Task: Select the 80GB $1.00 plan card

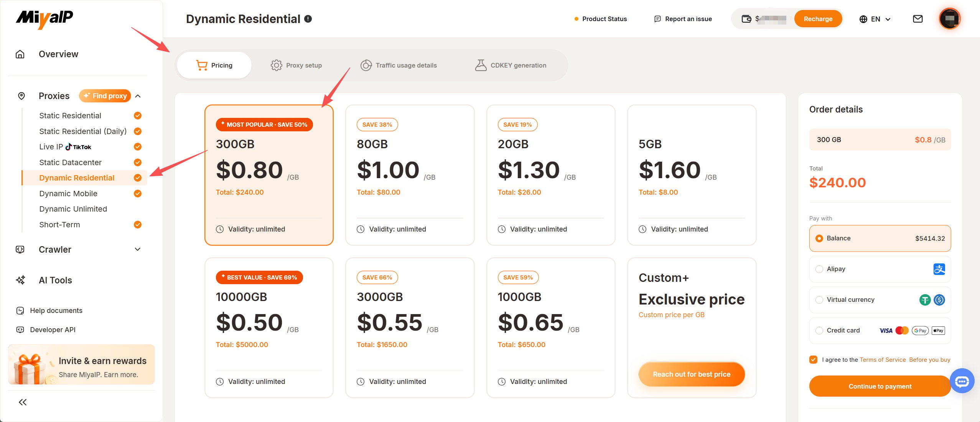Action: (x=410, y=175)
